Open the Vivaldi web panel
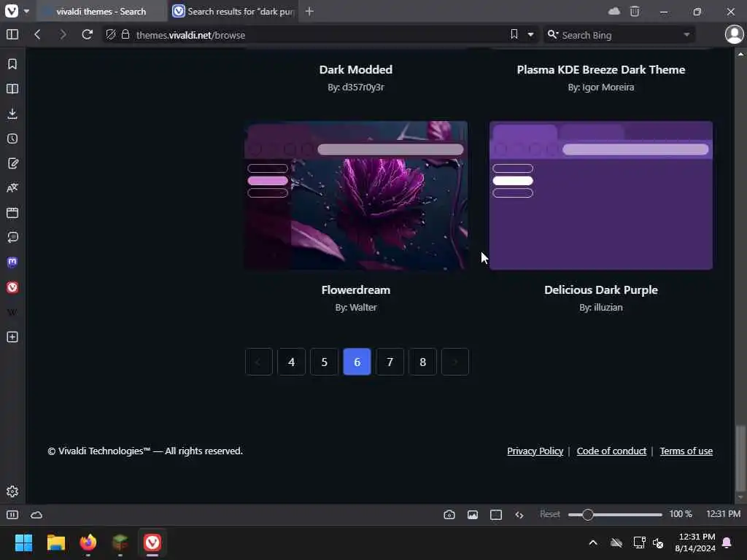The width and height of the screenshot is (747, 560). (x=12, y=287)
